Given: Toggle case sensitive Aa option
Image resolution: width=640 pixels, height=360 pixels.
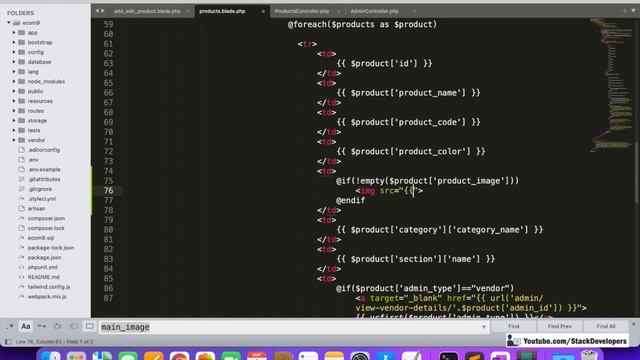Looking at the screenshot, I should tap(26, 326).
